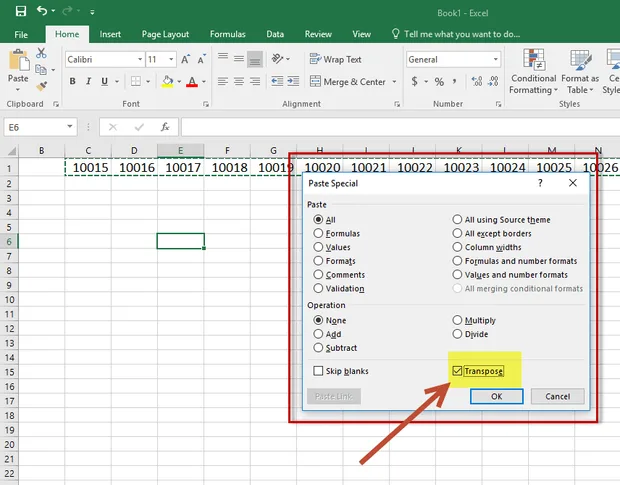620x485 pixels.
Task: Click the Percent Style icon
Action: [439, 82]
